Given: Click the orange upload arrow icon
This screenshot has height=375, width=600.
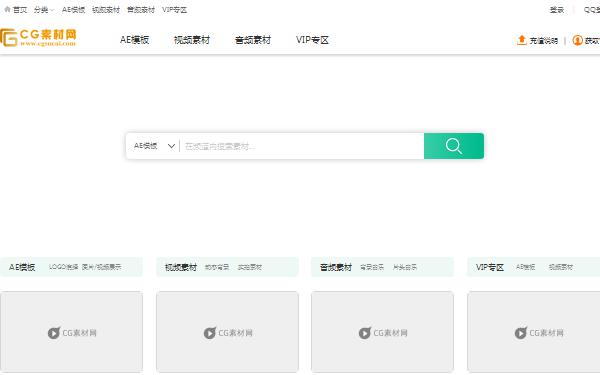Looking at the screenshot, I should click(x=522, y=40).
